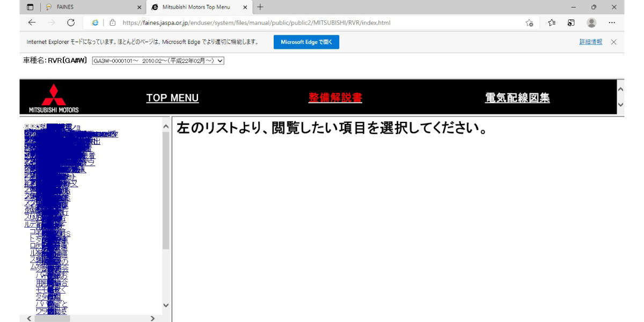
Task: Click the tree panel vertical scrollbar thumb
Action: 166,190
